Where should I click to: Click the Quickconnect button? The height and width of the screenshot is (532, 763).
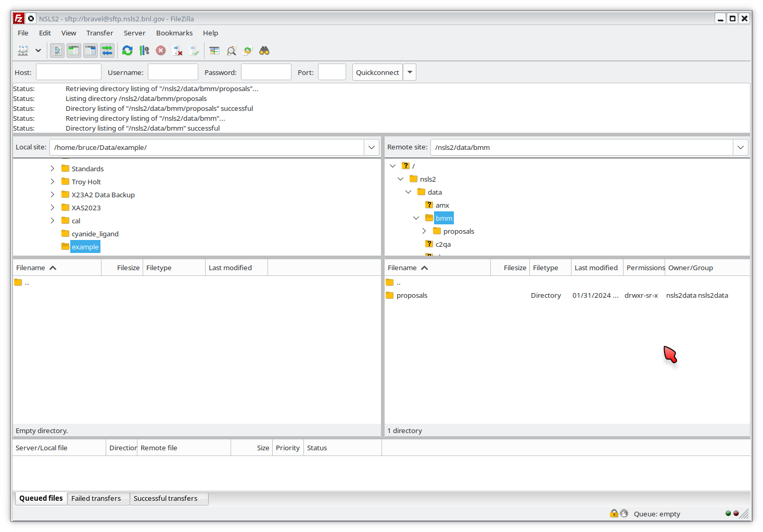(x=377, y=72)
